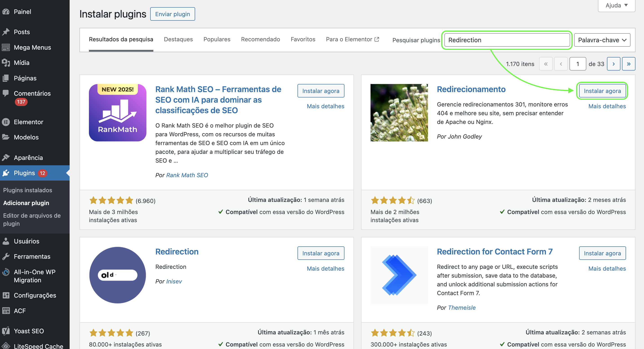Install Redirecionamento with Instalar agora
644x349 pixels.
click(x=602, y=91)
